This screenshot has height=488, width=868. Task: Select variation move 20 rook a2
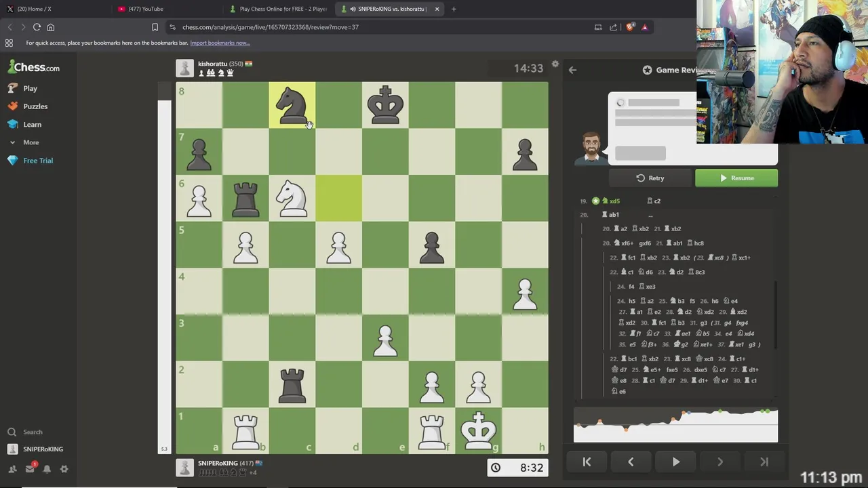pos(621,228)
